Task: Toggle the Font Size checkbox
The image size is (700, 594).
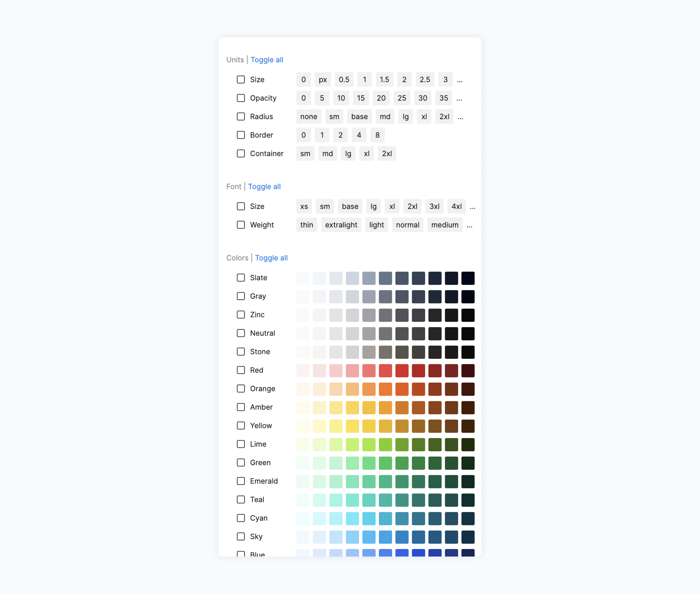Action: (x=241, y=206)
